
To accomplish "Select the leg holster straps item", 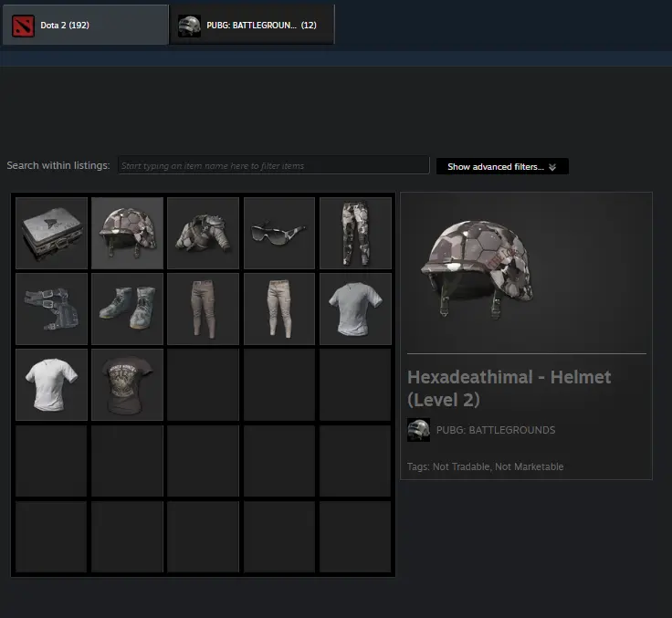I will point(51,309).
